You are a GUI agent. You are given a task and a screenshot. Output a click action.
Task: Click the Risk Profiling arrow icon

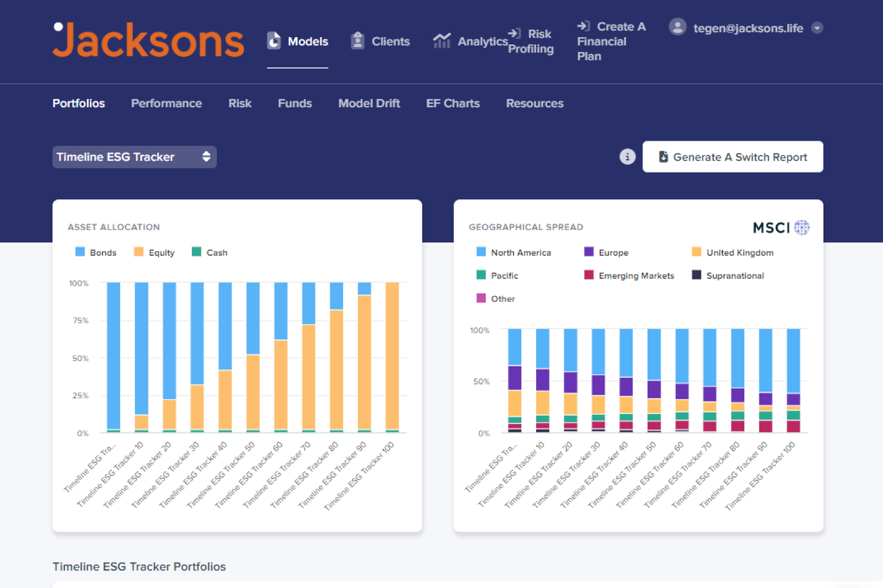pos(515,33)
